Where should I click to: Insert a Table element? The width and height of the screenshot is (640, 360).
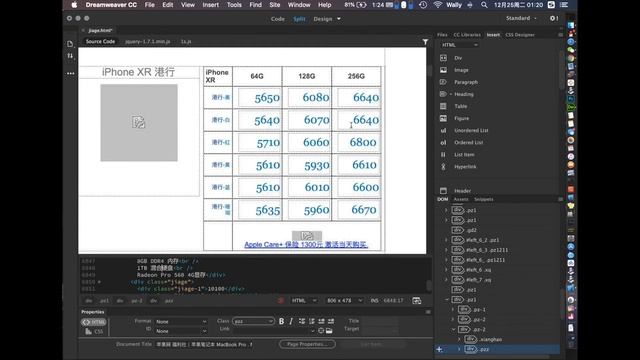coord(460,106)
